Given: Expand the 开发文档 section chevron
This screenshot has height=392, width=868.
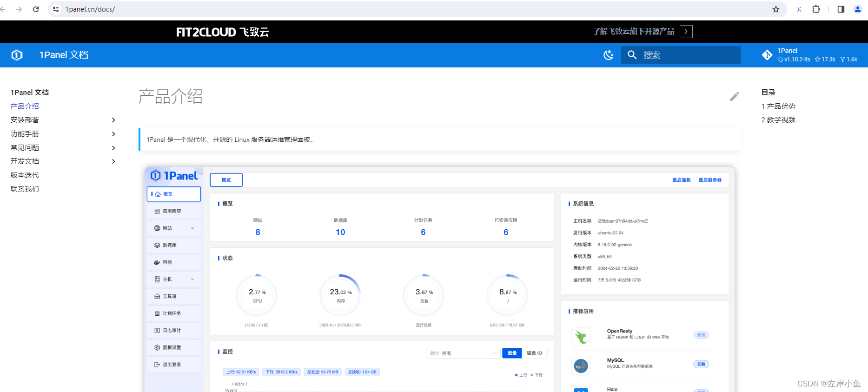Looking at the screenshot, I should tap(113, 161).
